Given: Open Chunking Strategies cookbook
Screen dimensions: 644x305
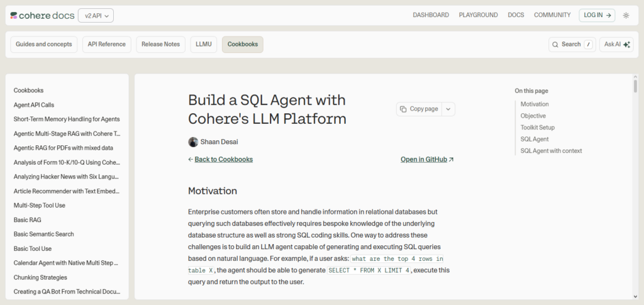Looking at the screenshot, I should coord(40,277).
